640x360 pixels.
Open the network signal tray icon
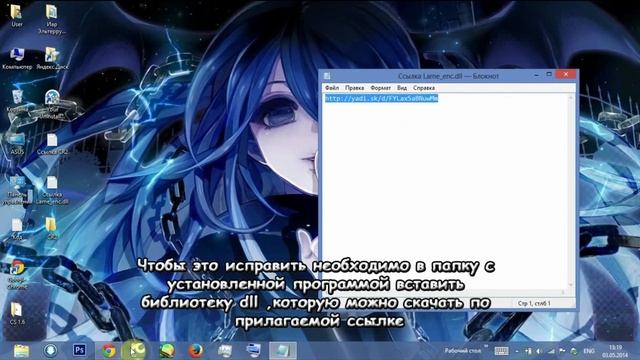click(551, 351)
